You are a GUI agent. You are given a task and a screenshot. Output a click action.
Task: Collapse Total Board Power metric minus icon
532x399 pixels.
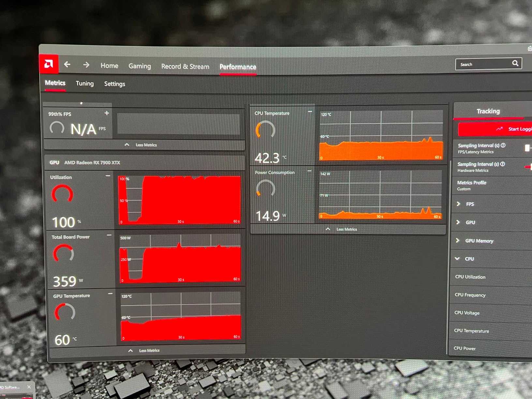coord(109,235)
